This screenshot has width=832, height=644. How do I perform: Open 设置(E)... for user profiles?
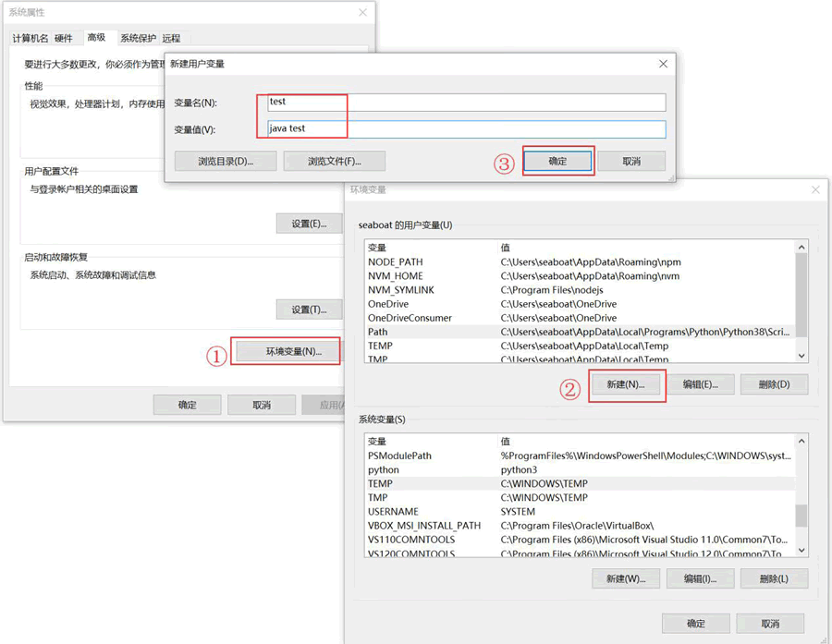309,224
